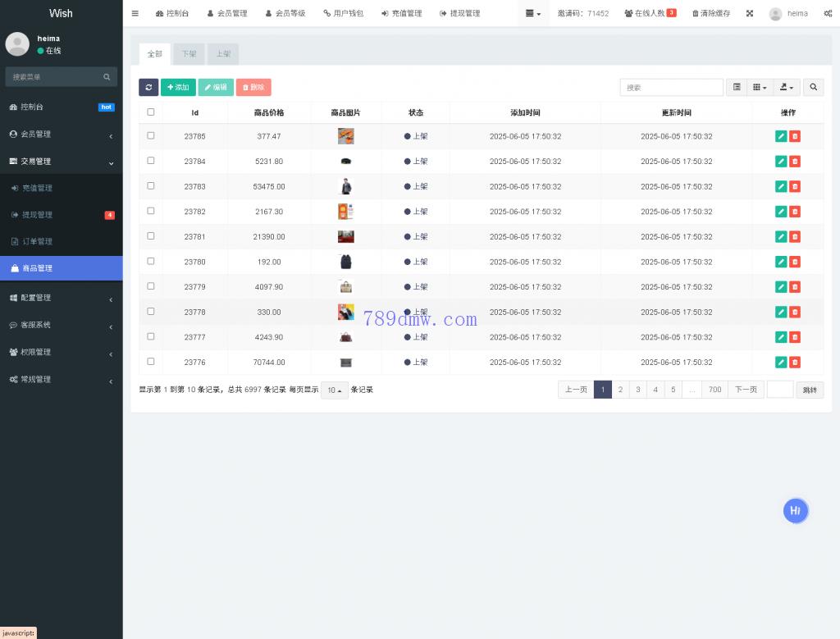Image resolution: width=840 pixels, height=639 pixels.
Task: Click the product thumbnail for item 23778
Action: (345, 312)
